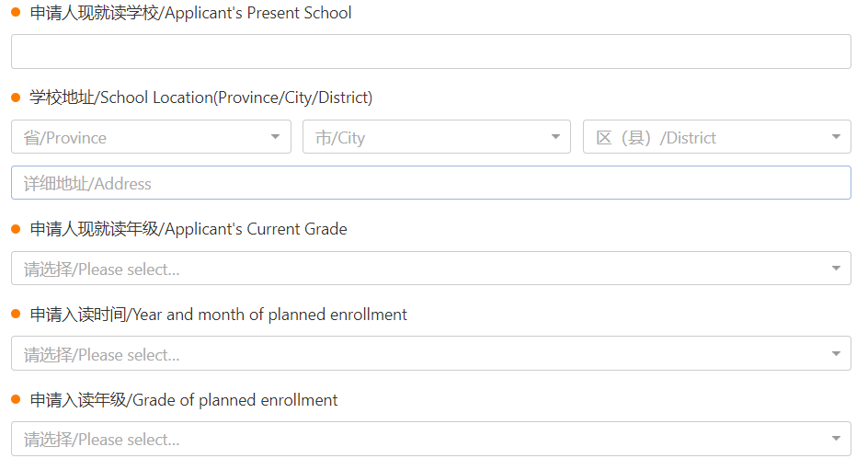Click the Applicant's Present School text field
The height and width of the screenshot is (470, 868).
[430, 52]
